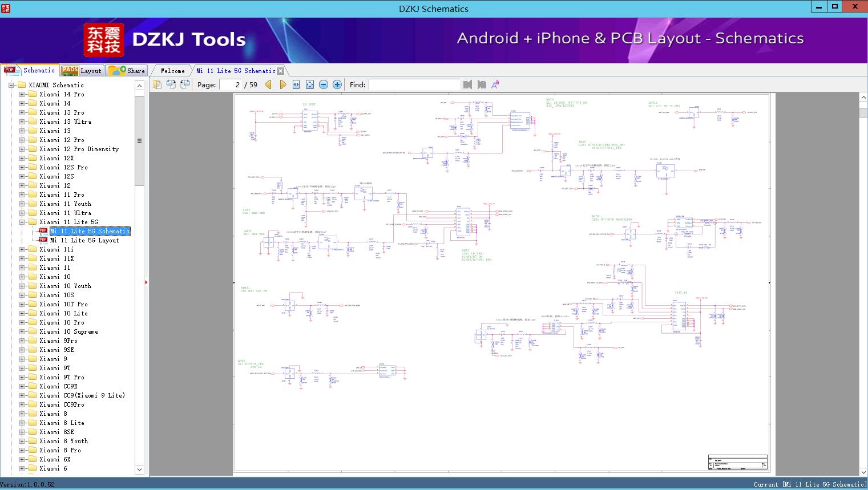
Task: Maximize the DZKJ Schematics window
Action: click(x=835, y=6)
